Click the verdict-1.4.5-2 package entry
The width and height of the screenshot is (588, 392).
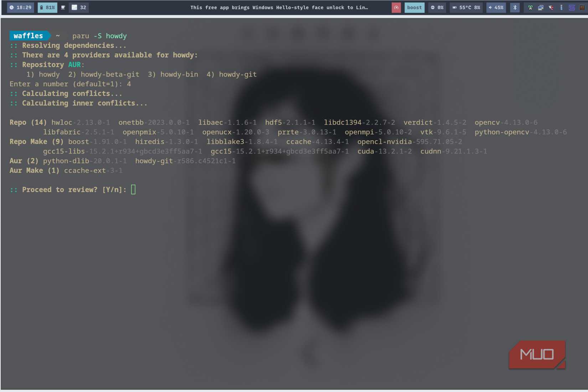[435, 123]
